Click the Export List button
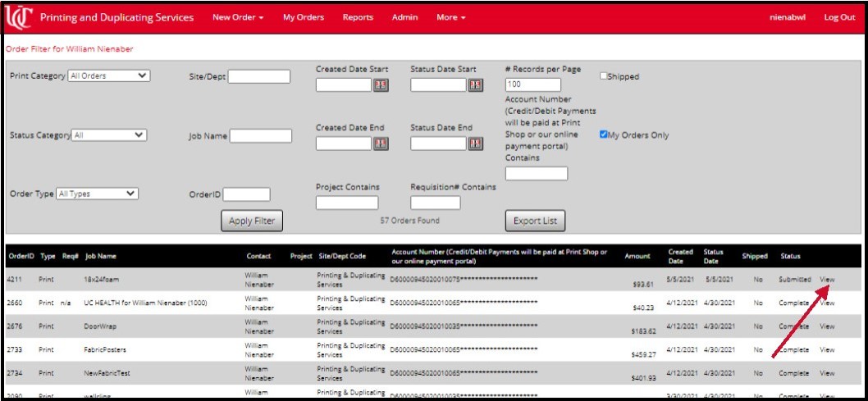Image resolution: width=868 pixels, height=401 pixels. tap(534, 221)
